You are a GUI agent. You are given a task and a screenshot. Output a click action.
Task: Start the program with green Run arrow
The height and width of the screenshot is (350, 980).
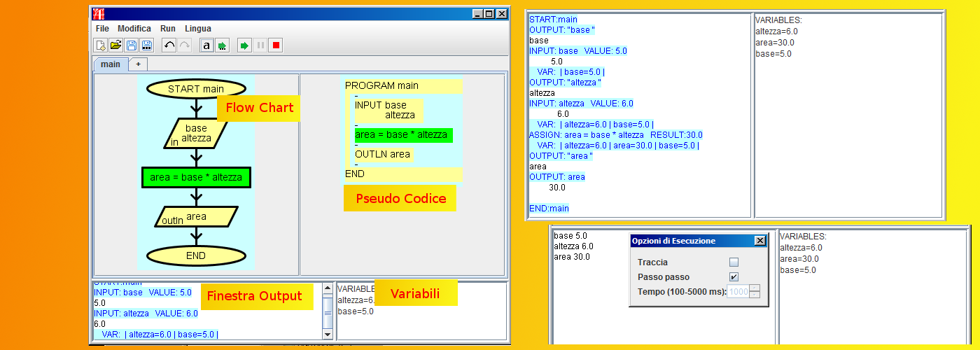coord(244,45)
